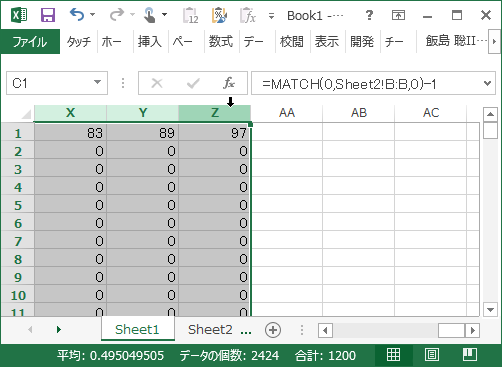Click the paste values clipboard icon
502x367 pixels.
pyautogui.click(x=190, y=15)
